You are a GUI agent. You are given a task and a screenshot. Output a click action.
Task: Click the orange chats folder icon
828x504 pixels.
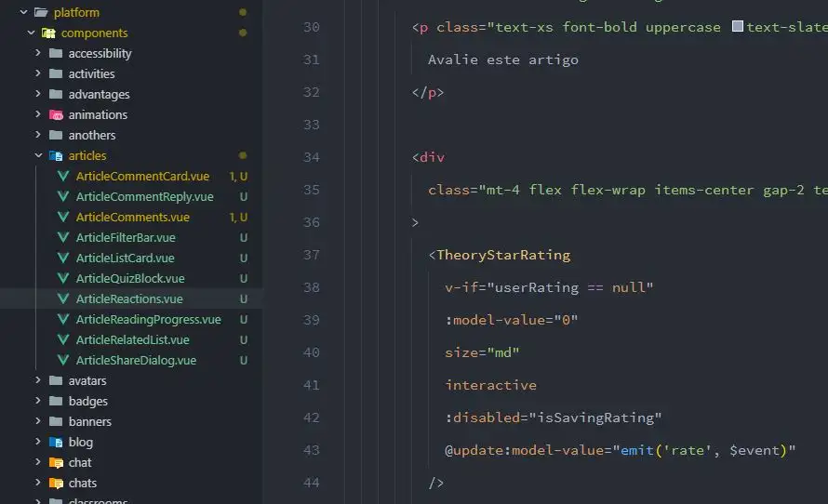pos(56,483)
